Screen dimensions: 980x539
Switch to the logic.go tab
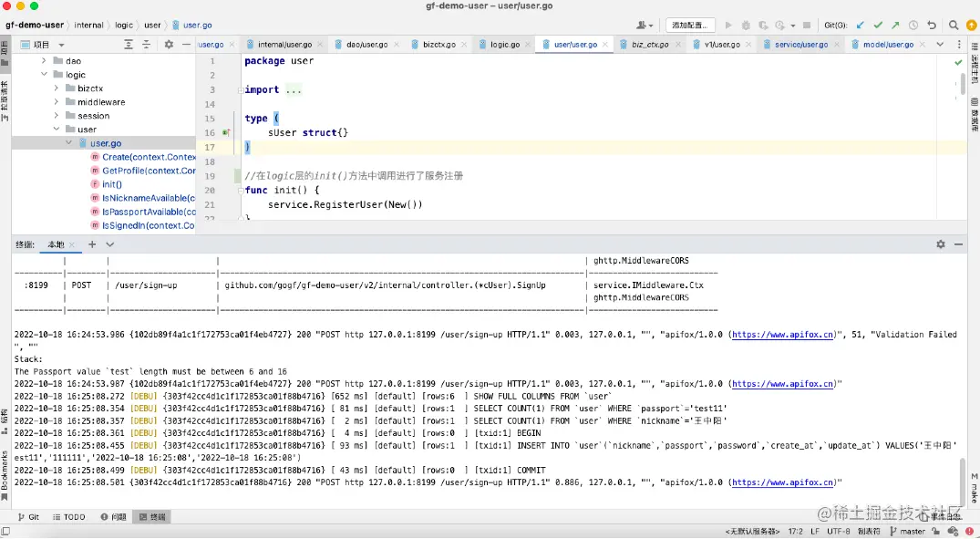click(x=504, y=45)
